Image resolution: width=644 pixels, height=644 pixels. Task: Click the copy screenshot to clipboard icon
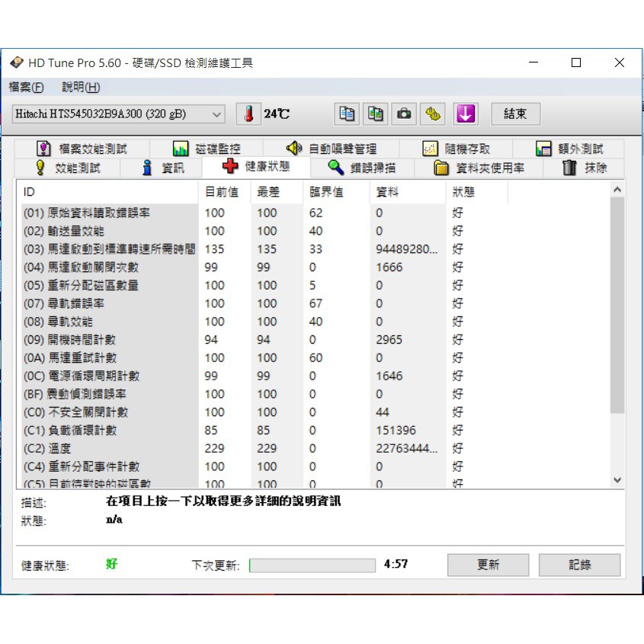[376, 114]
